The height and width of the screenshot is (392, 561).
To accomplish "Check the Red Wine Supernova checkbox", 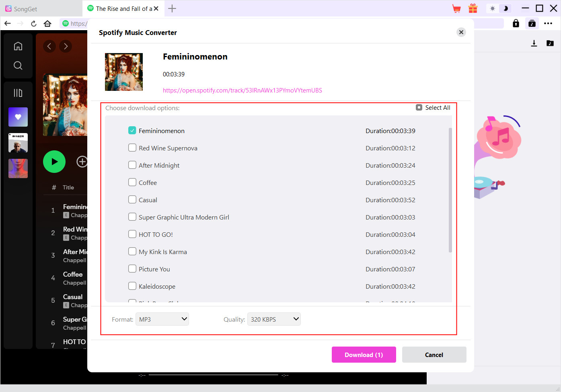I will point(132,148).
